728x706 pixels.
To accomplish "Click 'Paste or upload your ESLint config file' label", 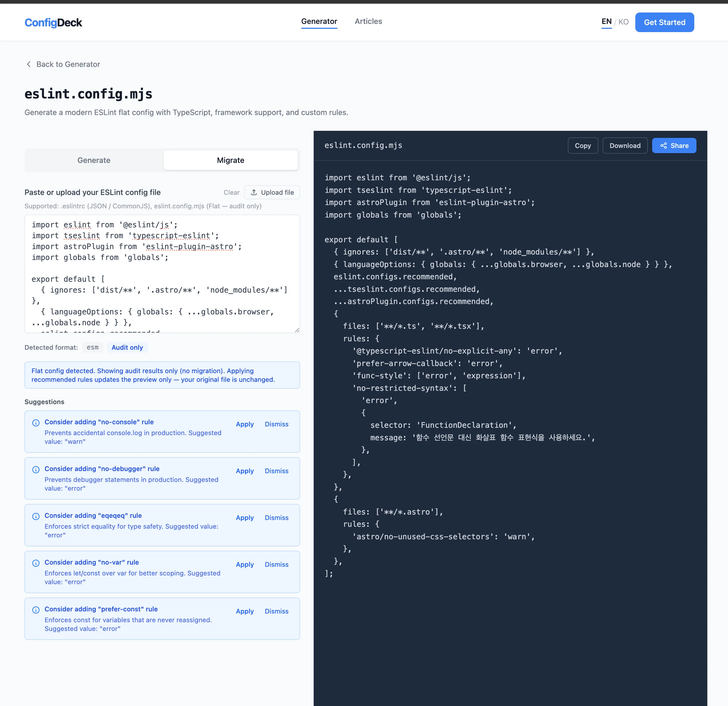I will point(92,193).
